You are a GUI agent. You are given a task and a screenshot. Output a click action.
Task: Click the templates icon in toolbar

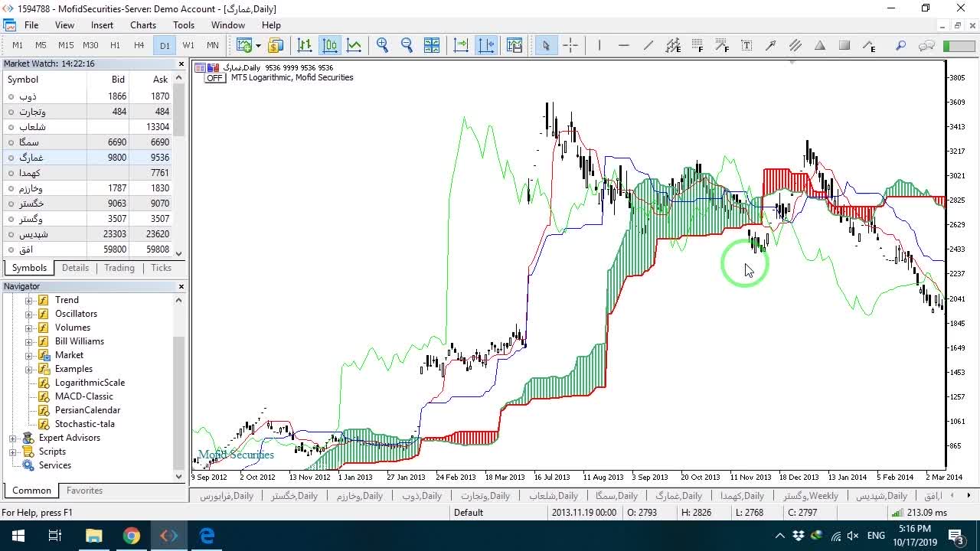(x=514, y=45)
